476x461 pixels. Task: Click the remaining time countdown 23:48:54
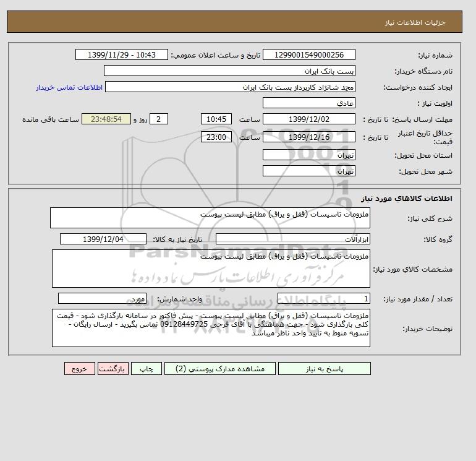pyautogui.click(x=106, y=119)
